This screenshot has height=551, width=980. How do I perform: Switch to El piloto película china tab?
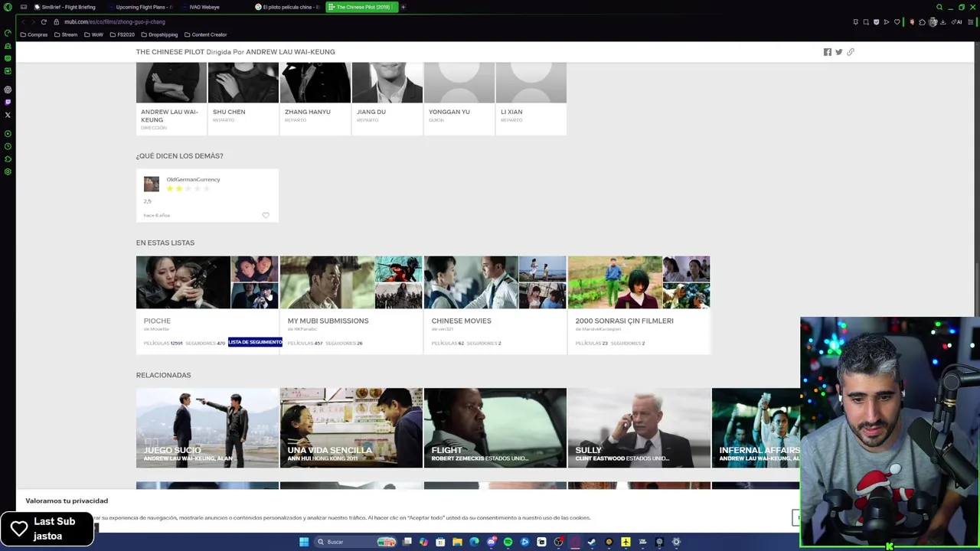point(289,7)
